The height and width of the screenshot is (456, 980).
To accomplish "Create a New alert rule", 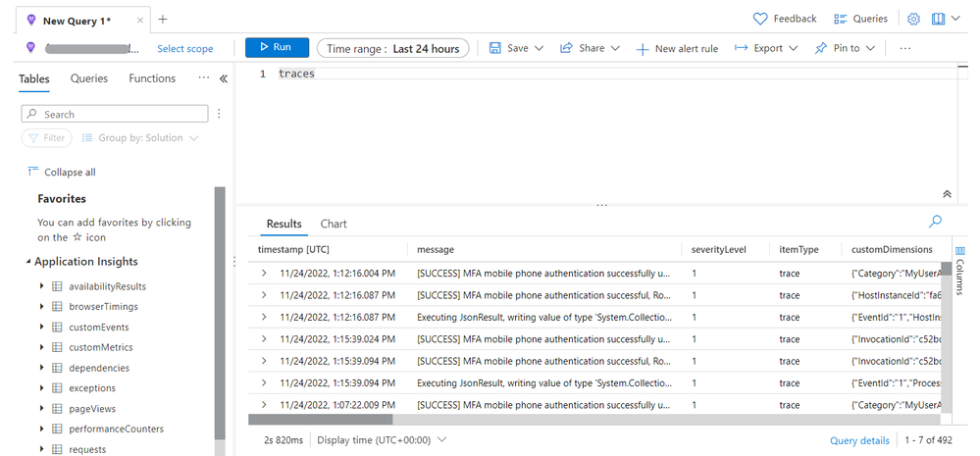I will 677,49.
